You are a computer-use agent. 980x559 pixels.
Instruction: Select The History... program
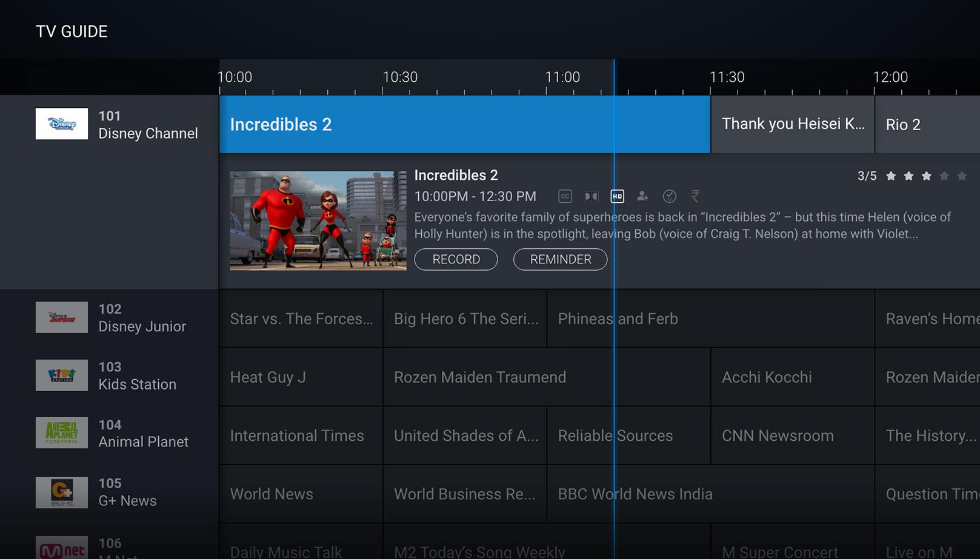[928, 435]
